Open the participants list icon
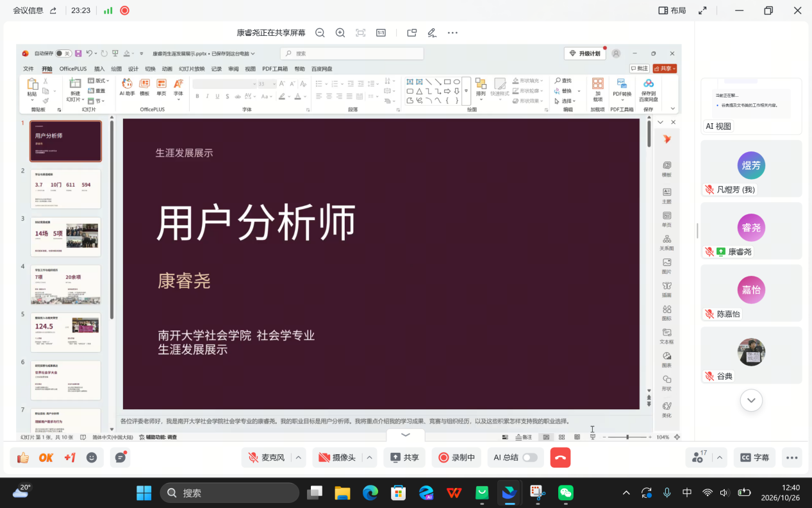 (698, 457)
